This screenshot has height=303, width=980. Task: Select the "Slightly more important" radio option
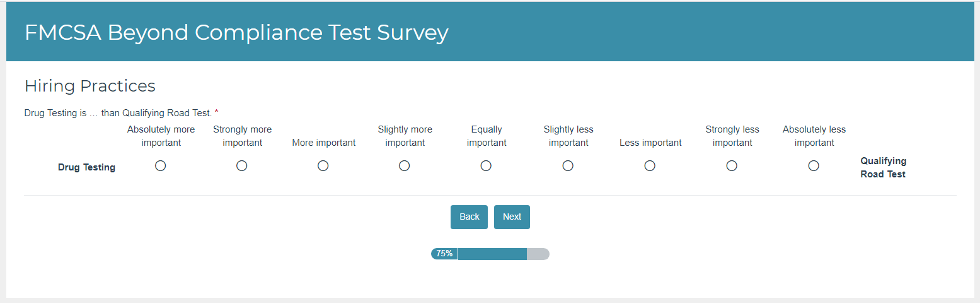405,165
